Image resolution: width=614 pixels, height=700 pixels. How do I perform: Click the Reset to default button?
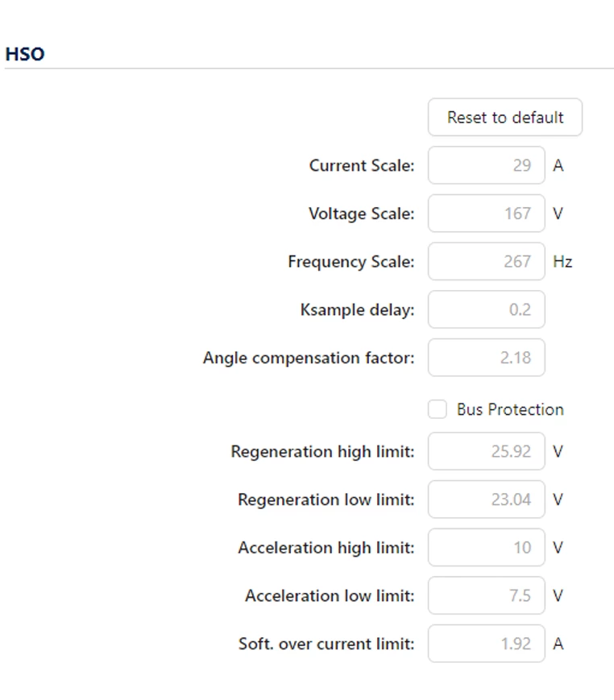coord(505,117)
